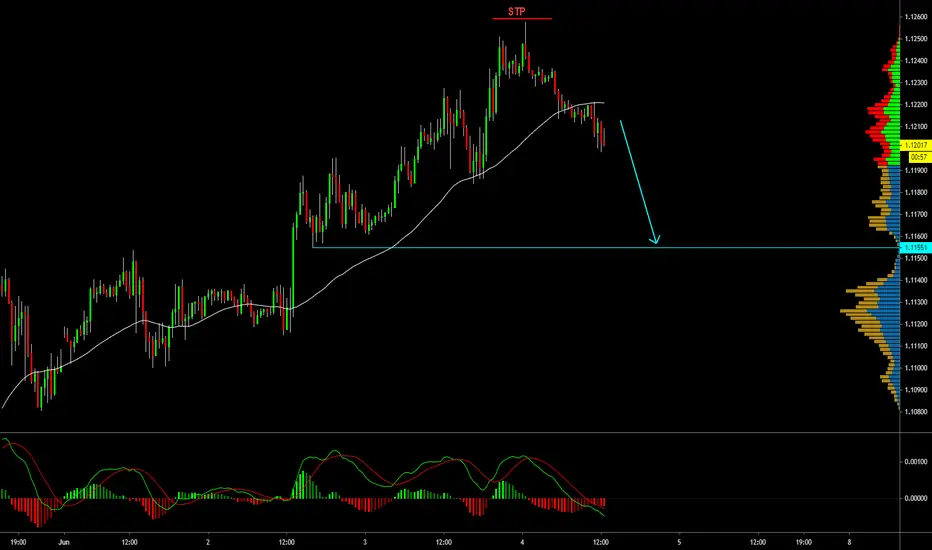Click the 1.11900 price axis label
Image resolution: width=932 pixels, height=550 pixels.
[916, 171]
